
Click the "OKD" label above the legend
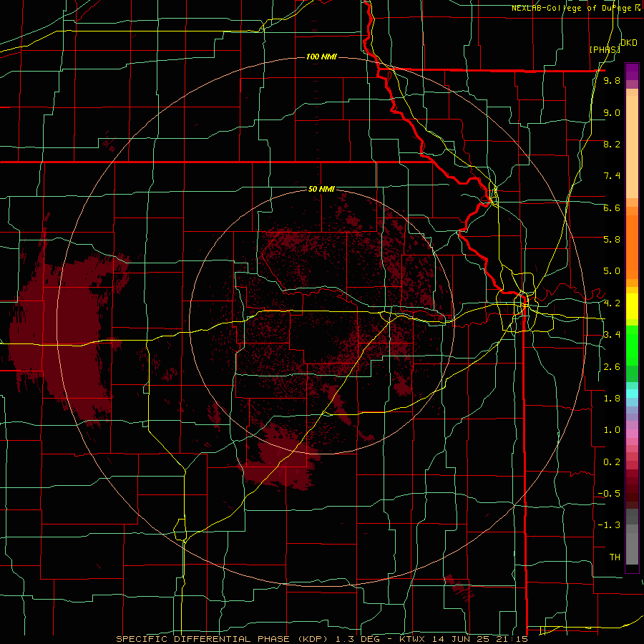pos(629,43)
